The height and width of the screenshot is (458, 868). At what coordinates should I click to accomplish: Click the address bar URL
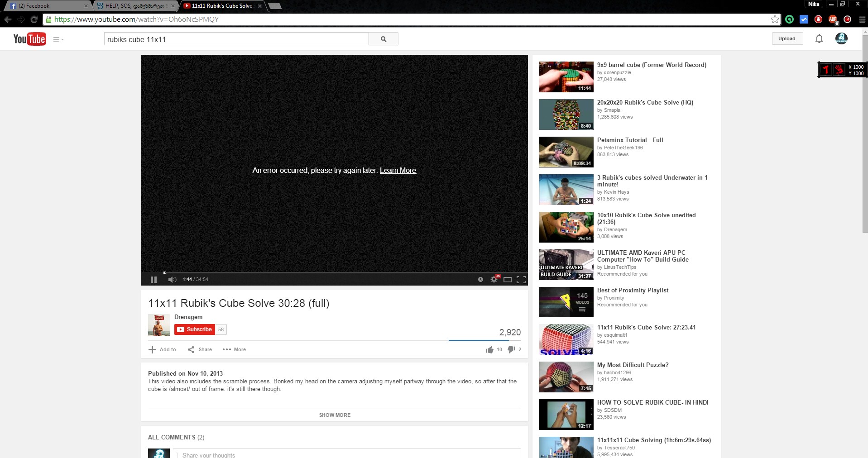[136, 19]
